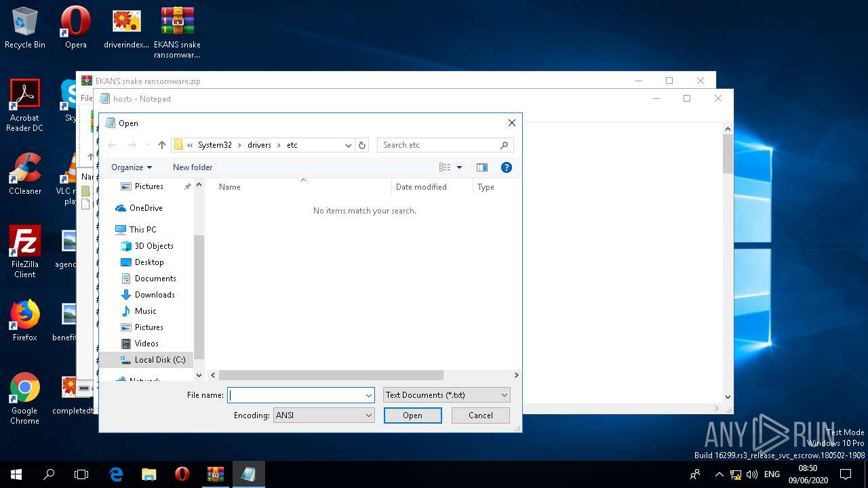Image resolution: width=868 pixels, height=488 pixels.
Task: Click the New folder button
Action: click(x=193, y=167)
